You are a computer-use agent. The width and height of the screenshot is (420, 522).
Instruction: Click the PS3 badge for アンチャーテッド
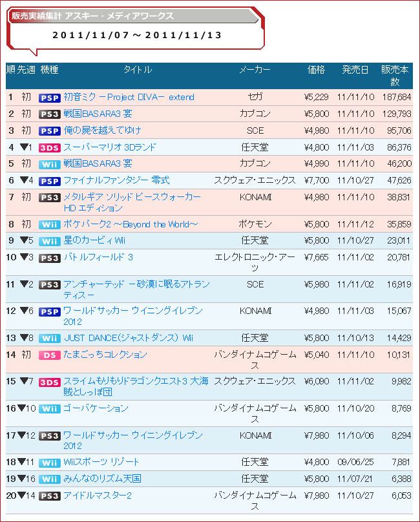click(50, 285)
